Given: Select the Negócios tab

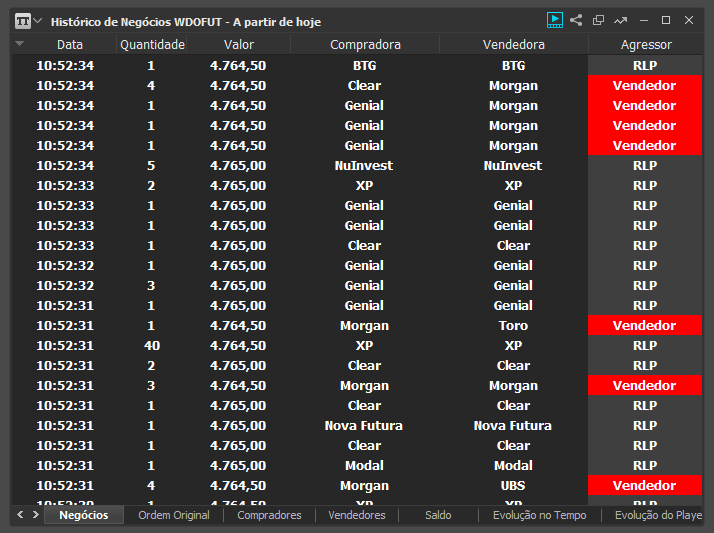Looking at the screenshot, I should pyautogui.click(x=84, y=515).
